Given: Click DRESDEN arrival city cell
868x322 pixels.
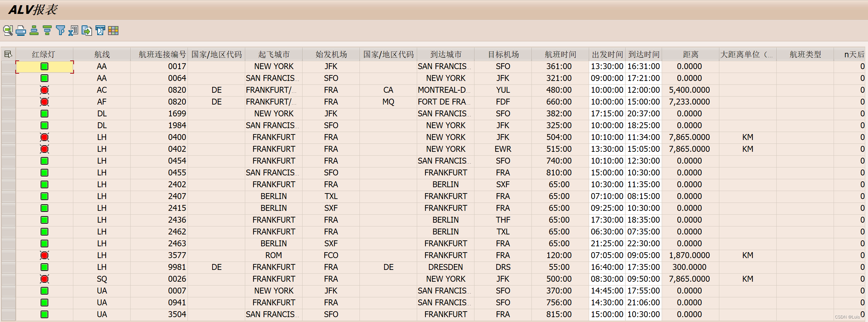Looking at the screenshot, I should [446, 267].
